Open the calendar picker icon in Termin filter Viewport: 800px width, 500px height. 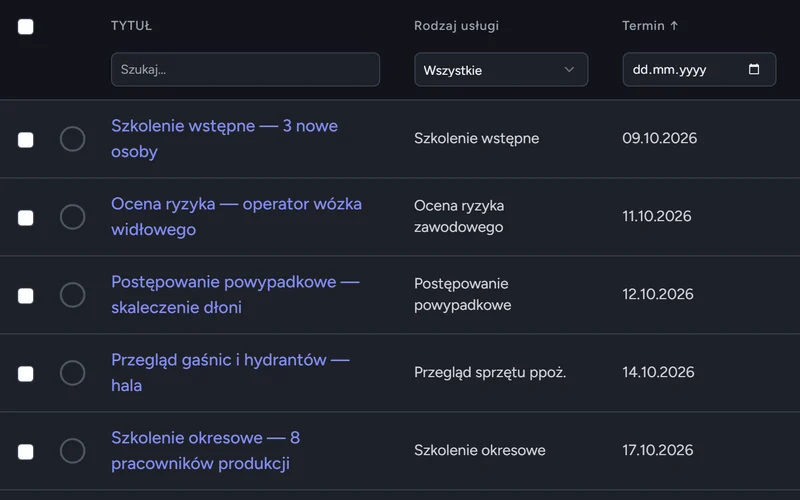click(x=754, y=69)
